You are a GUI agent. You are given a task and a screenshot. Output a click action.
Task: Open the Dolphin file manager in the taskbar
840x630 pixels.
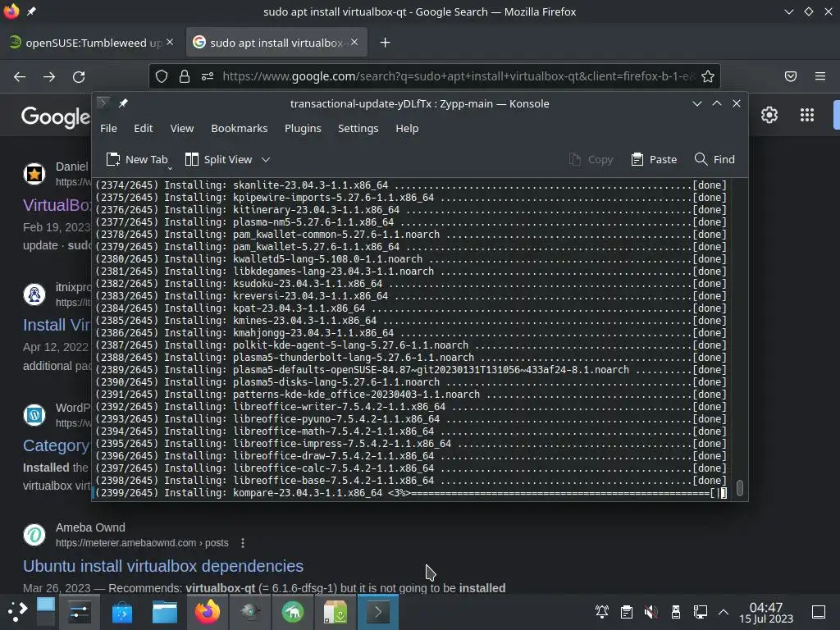tap(164, 612)
